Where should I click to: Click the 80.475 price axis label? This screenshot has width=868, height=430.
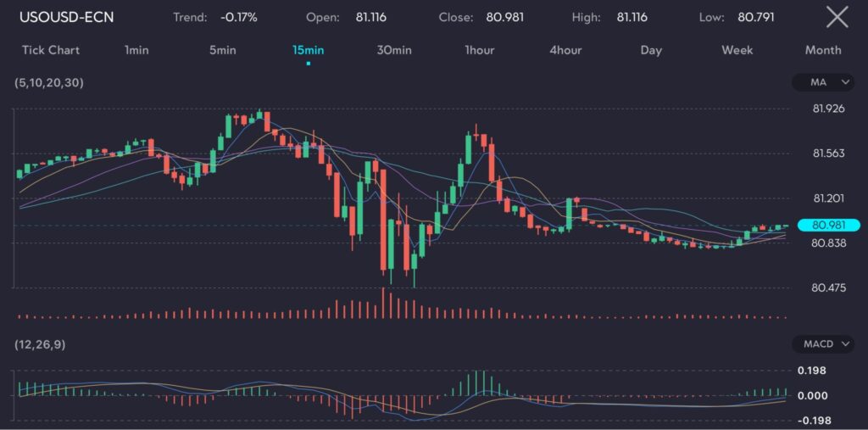pos(828,288)
